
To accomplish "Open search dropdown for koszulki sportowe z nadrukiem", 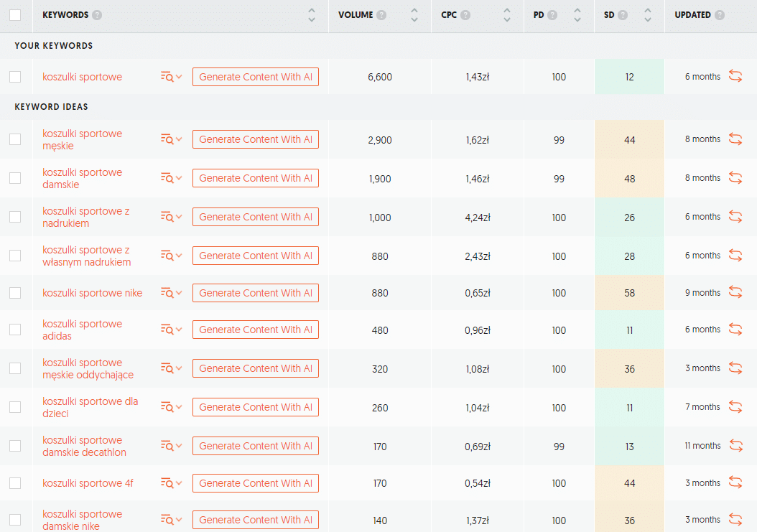I will point(172,217).
